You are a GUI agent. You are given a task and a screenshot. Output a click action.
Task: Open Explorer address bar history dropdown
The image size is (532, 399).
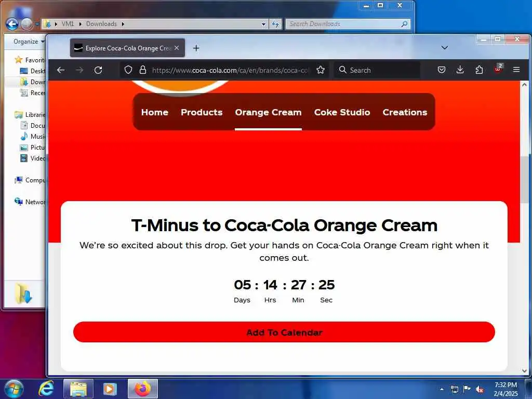coord(263,24)
